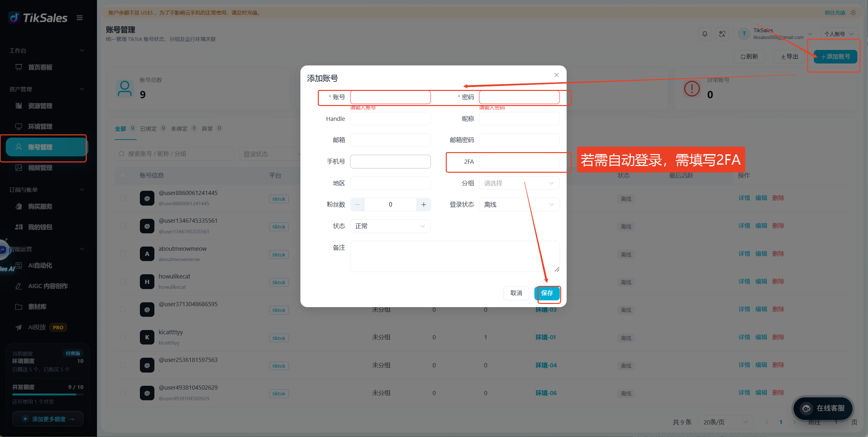Click inside the 备注 textarea
The width and height of the screenshot is (868, 437).
(x=454, y=256)
